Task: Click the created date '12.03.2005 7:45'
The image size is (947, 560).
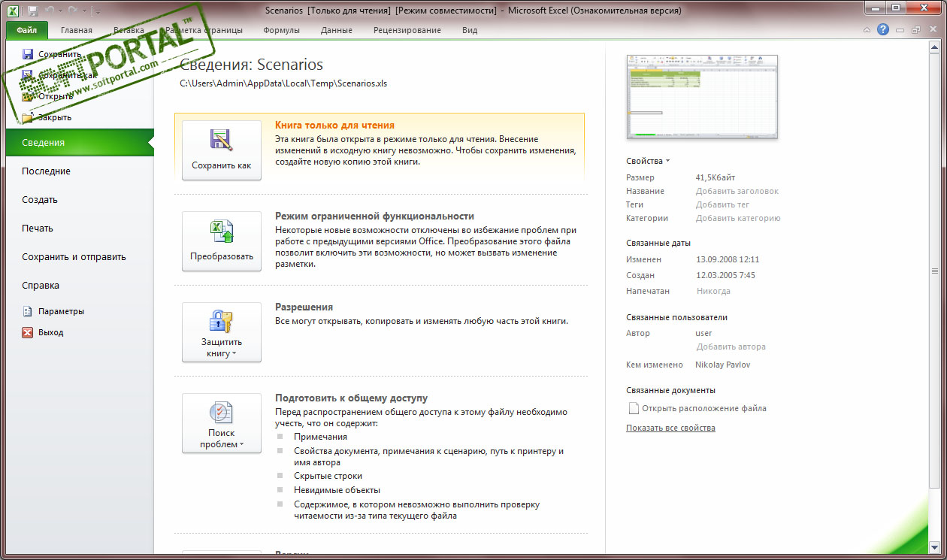Action: [725, 275]
